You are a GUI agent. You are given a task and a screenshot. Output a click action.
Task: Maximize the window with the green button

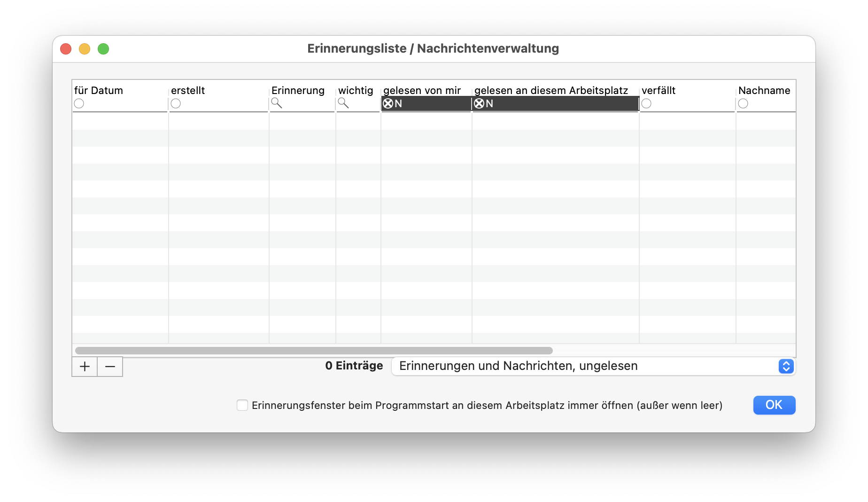(x=103, y=49)
